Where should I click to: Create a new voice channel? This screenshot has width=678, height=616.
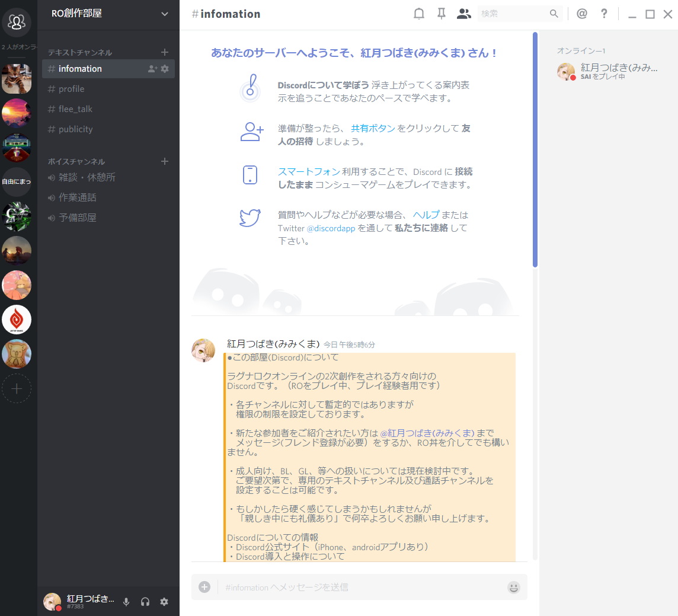point(164,161)
